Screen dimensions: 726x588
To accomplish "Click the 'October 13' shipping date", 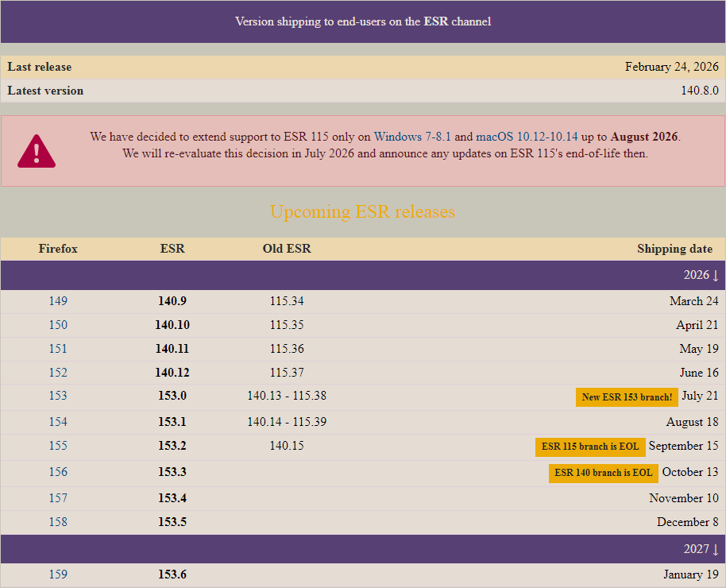I will point(690,472).
